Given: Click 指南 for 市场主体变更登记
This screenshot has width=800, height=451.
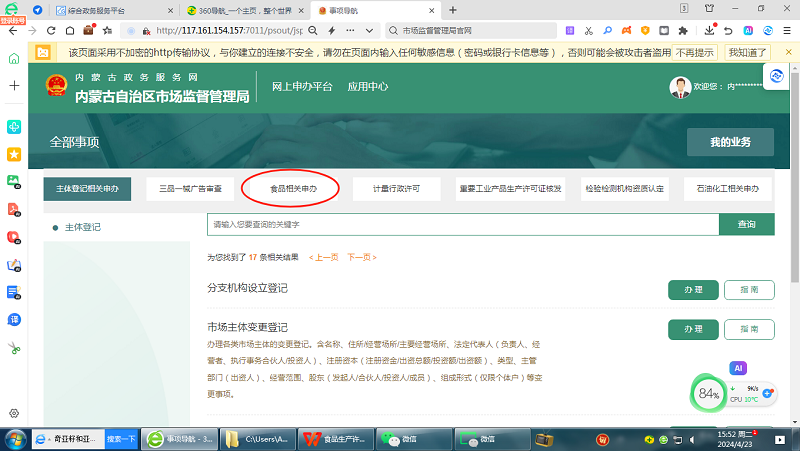Looking at the screenshot, I should click(749, 330).
